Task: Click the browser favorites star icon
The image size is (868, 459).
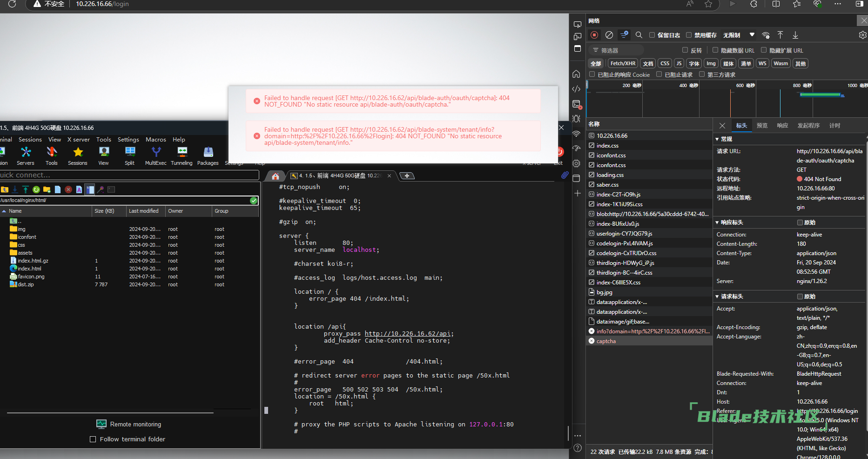Action: coord(708,4)
